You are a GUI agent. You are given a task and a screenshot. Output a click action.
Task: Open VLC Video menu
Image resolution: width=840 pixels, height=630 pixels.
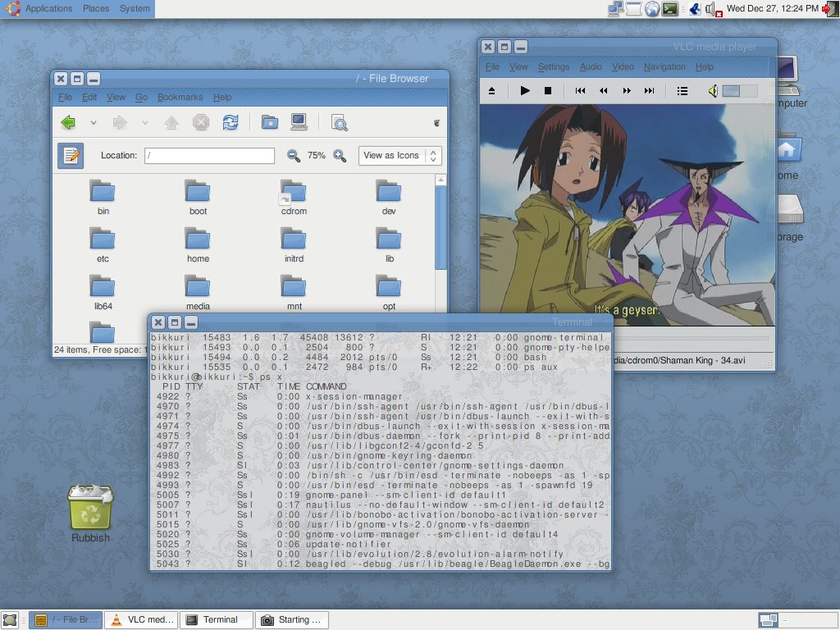coord(623,67)
